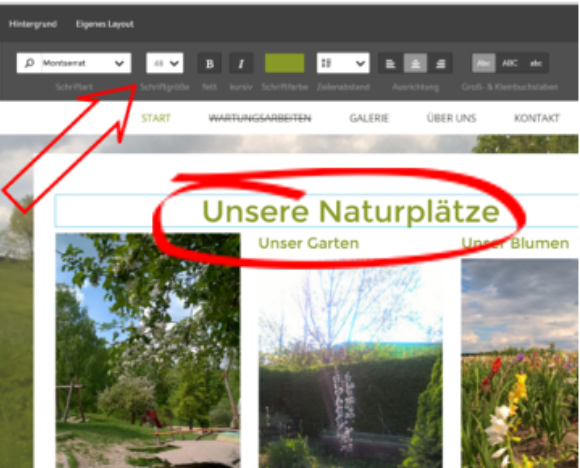Select the 'Unsere Naturplätze' heading text
The image size is (580, 468).
pos(351,211)
